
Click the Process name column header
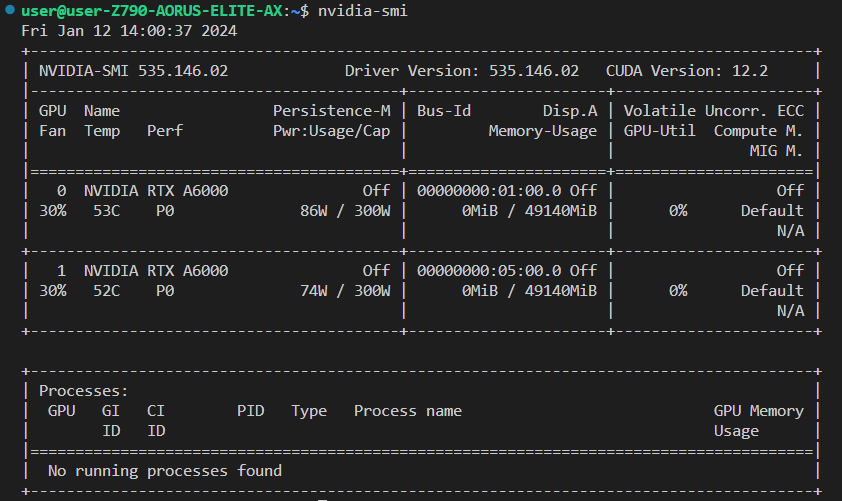tap(408, 411)
